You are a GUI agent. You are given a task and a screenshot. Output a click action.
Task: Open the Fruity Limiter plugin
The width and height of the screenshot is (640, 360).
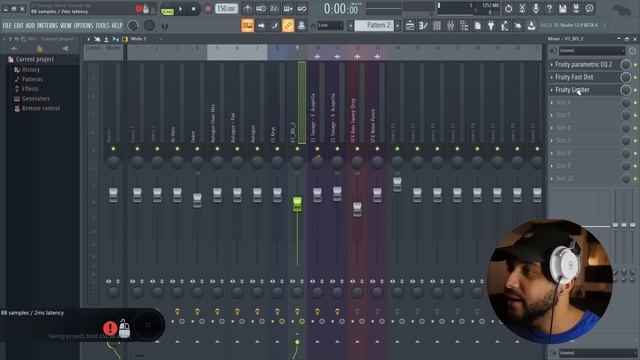[x=572, y=90]
